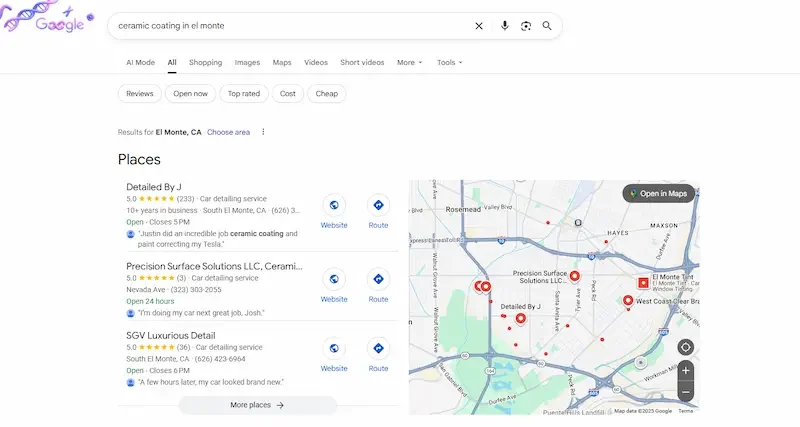Zoom in the map with the plus button
Image resolution: width=800 pixels, height=427 pixels.
pyautogui.click(x=686, y=371)
